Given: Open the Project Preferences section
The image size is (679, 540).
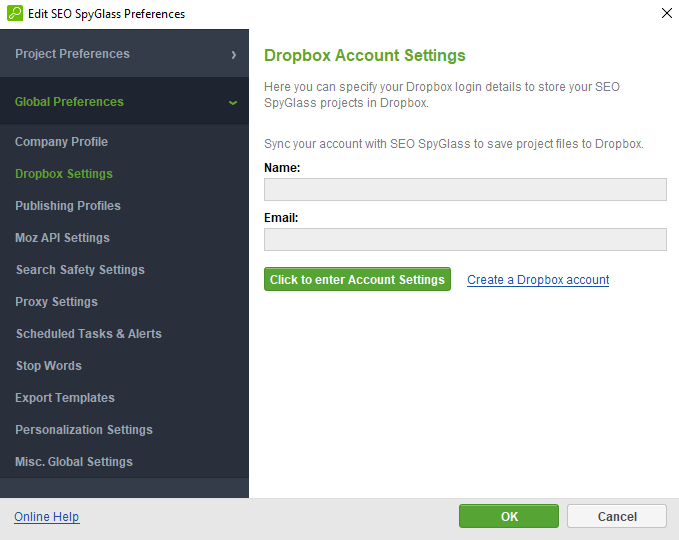Looking at the screenshot, I should [124, 54].
